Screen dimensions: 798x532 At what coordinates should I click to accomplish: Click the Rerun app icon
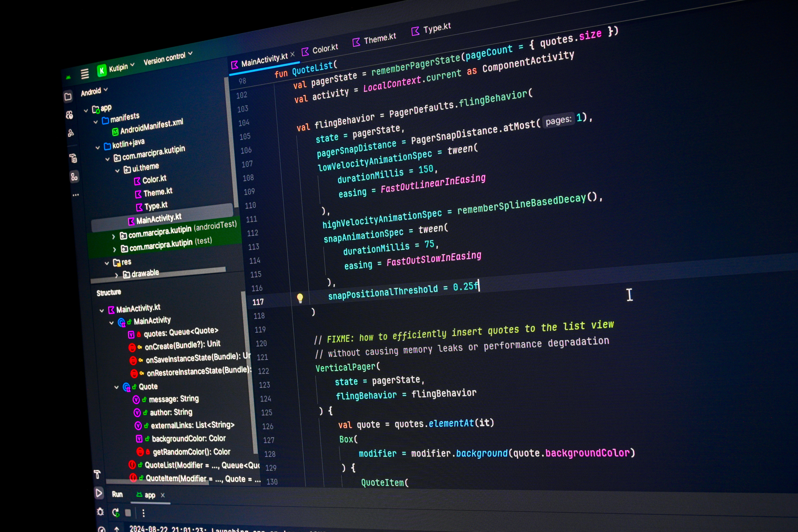(x=116, y=512)
